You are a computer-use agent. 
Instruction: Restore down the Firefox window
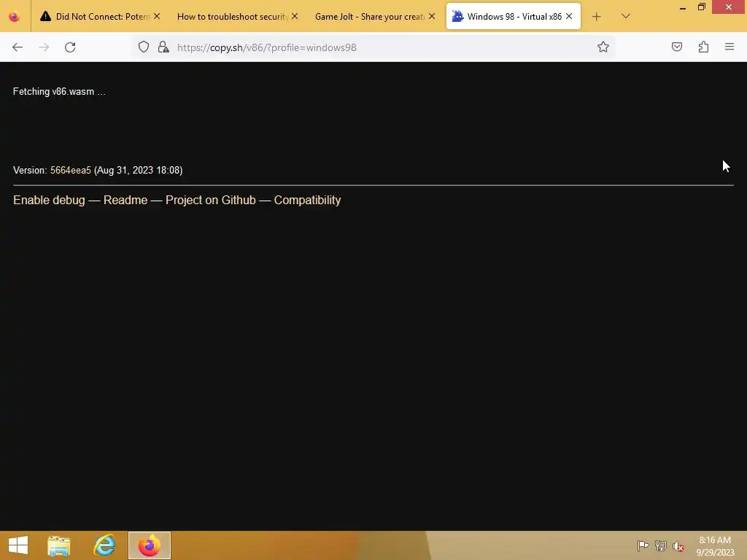[701, 7]
